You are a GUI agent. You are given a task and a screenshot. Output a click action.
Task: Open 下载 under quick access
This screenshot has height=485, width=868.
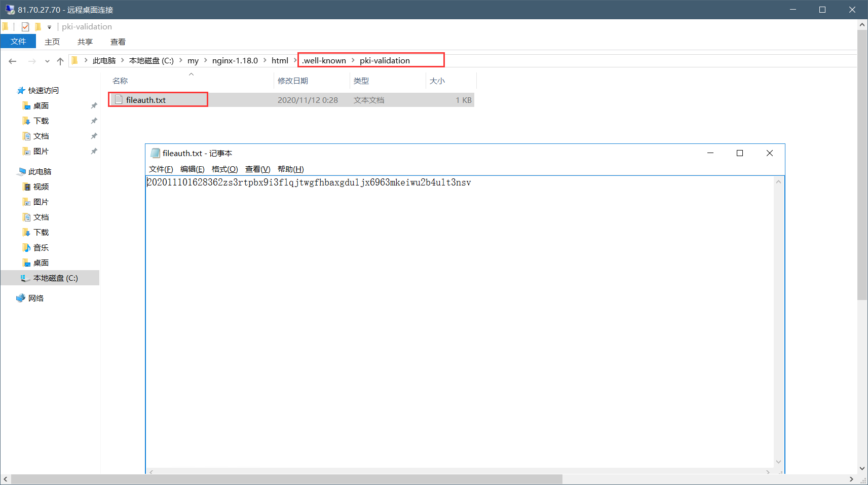coord(41,121)
